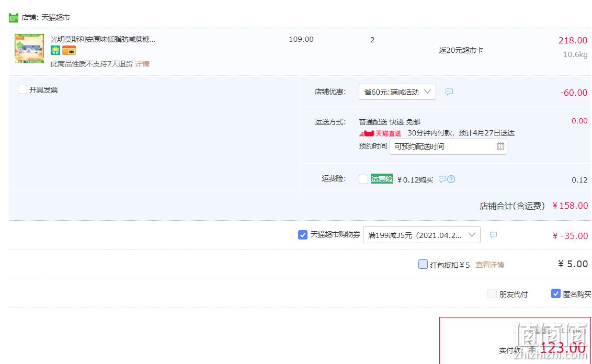Click the orange card icon under product name

pyautogui.click(x=69, y=50)
